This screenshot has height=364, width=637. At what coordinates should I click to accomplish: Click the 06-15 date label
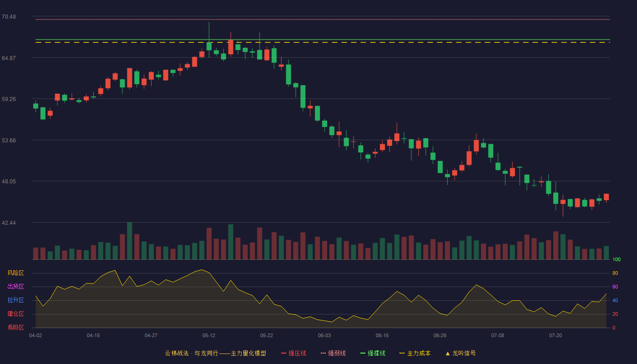coord(382,335)
